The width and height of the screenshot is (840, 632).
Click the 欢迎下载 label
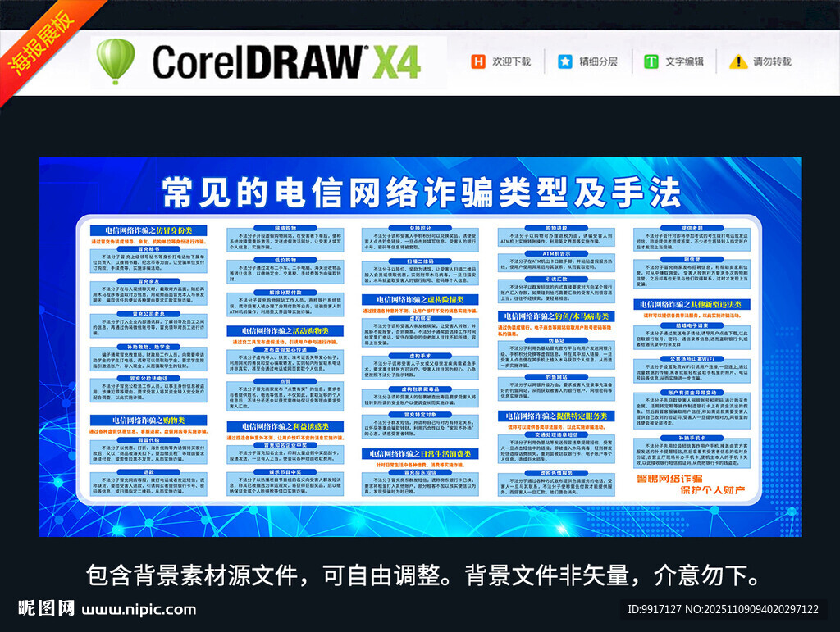tap(512, 61)
